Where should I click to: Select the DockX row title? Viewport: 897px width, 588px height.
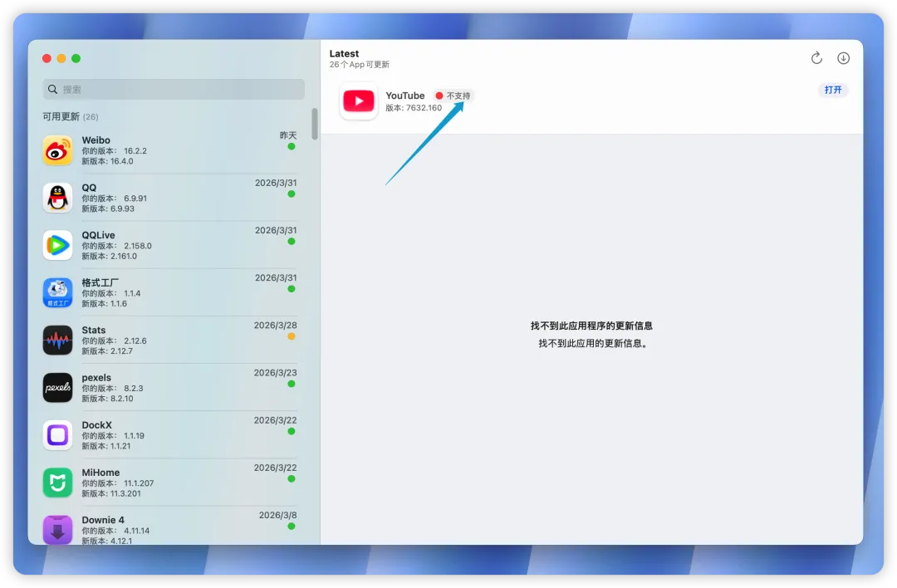[x=96, y=425]
